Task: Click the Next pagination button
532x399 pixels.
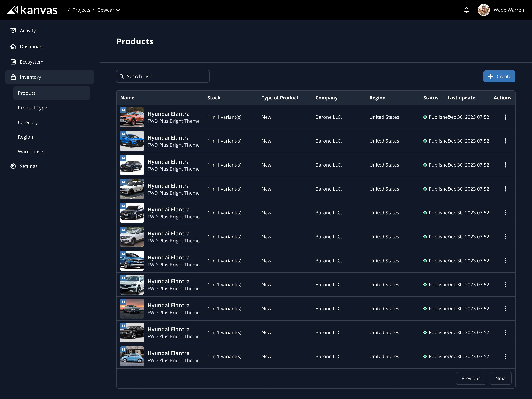Action: 500,379
